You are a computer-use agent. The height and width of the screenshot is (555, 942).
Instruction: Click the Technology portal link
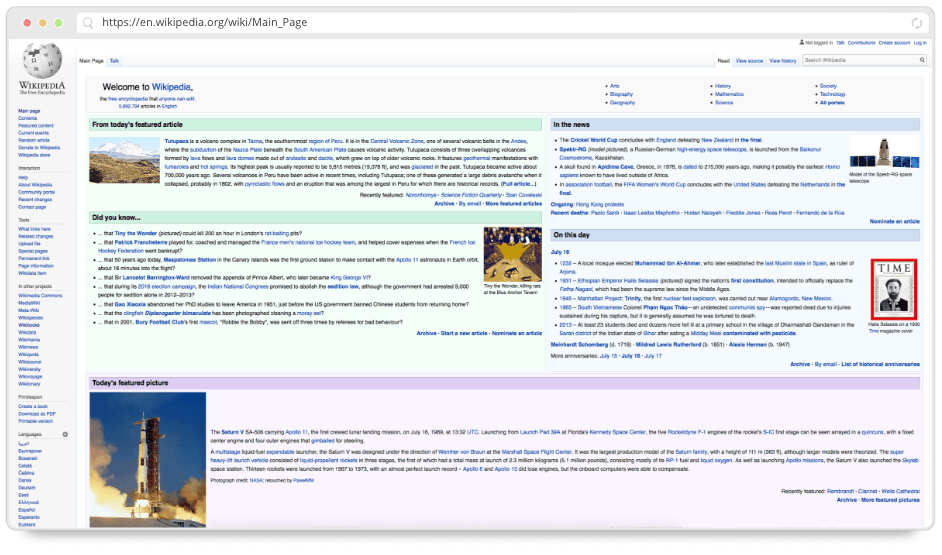pyautogui.click(x=833, y=94)
